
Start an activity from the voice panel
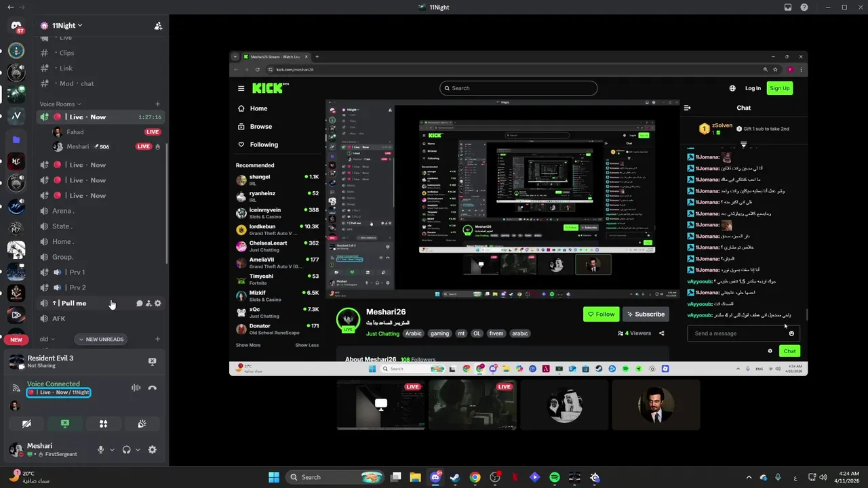103,424
